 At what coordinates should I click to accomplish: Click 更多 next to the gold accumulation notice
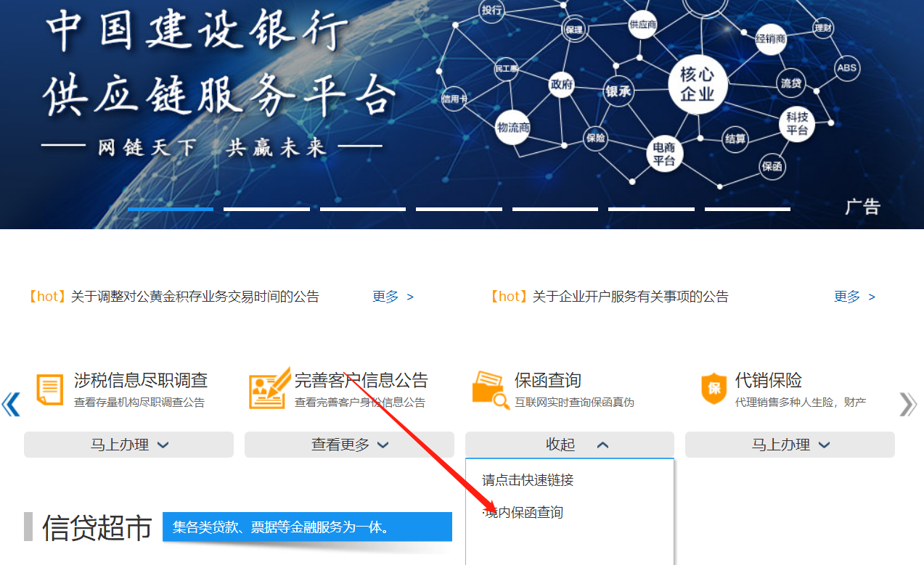(x=393, y=297)
